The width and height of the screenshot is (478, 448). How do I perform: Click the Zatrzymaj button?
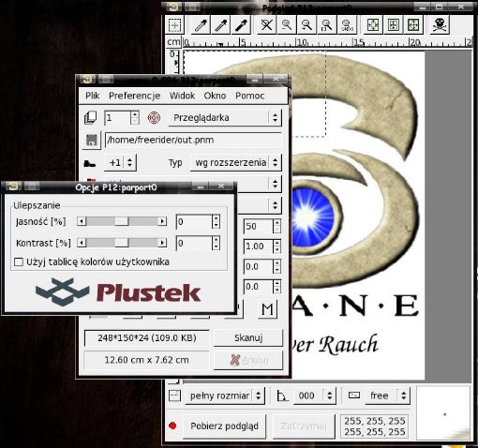coord(304,426)
